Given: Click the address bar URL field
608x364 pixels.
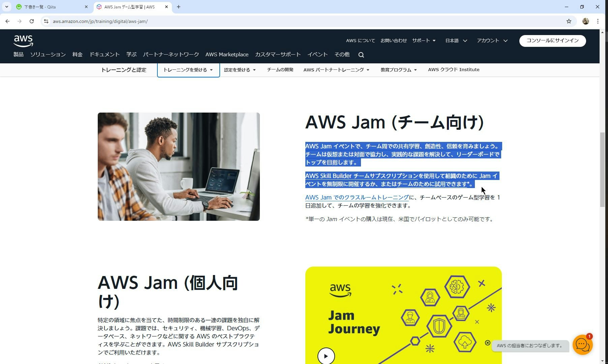Looking at the screenshot, I should coord(303,21).
